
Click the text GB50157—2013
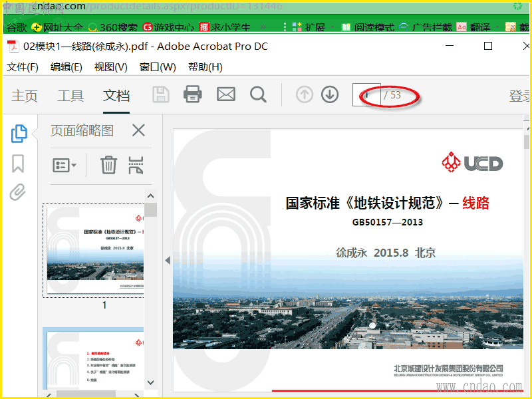[x=388, y=222]
